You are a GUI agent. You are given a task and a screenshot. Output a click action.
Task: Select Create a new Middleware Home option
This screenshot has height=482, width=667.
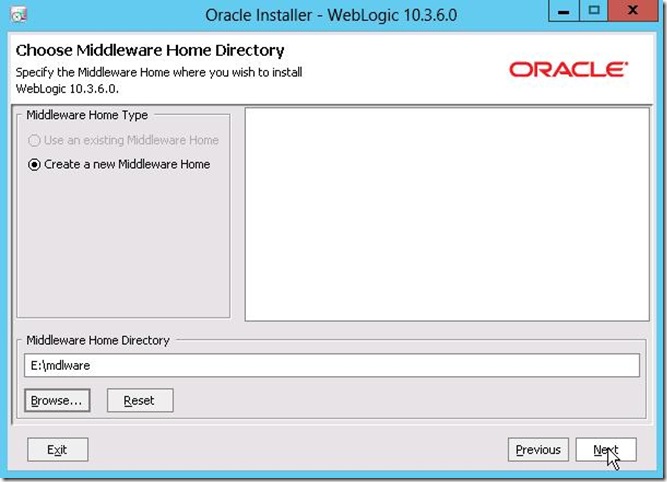coord(119,164)
